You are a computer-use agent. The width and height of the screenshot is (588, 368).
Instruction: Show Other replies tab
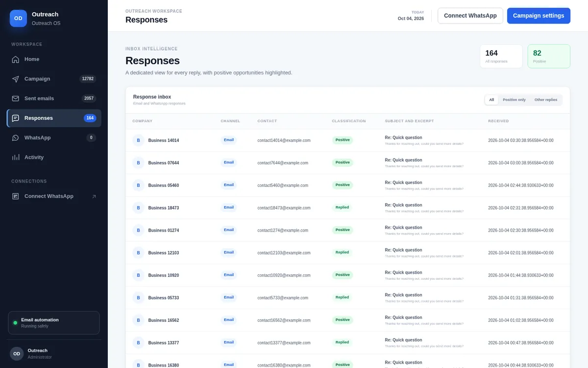pos(546,100)
